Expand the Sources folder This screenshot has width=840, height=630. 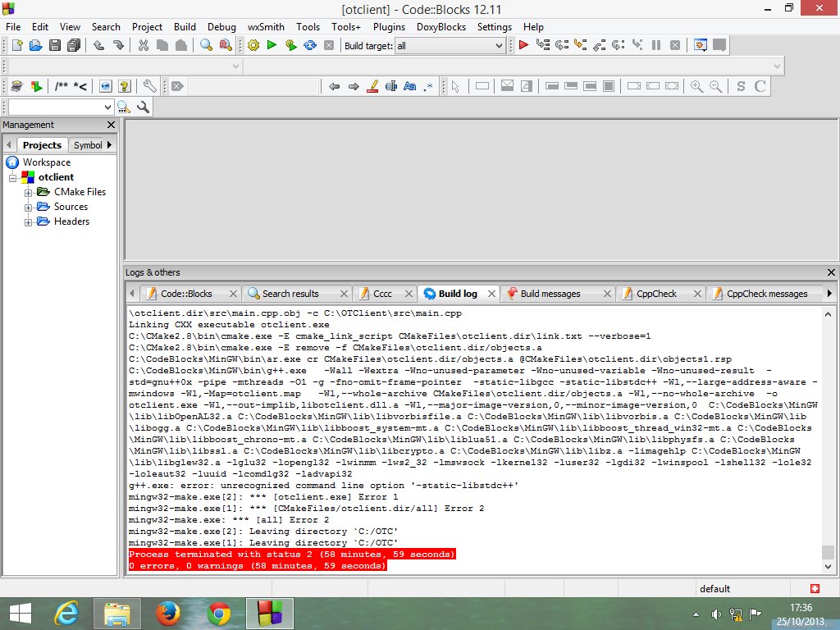tap(28, 208)
